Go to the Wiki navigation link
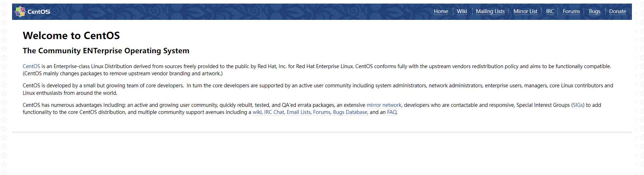The width and height of the screenshot is (644, 175). click(x=462, y=11)
